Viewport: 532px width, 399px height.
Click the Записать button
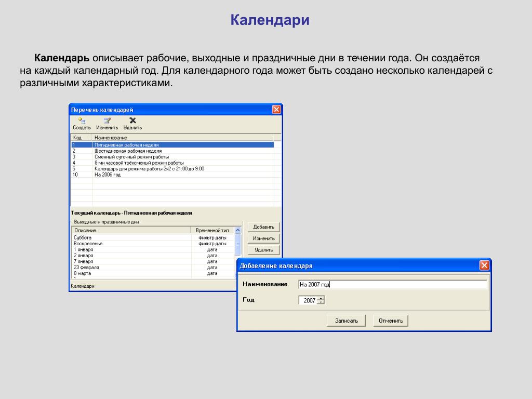click(x=346, y=321)
